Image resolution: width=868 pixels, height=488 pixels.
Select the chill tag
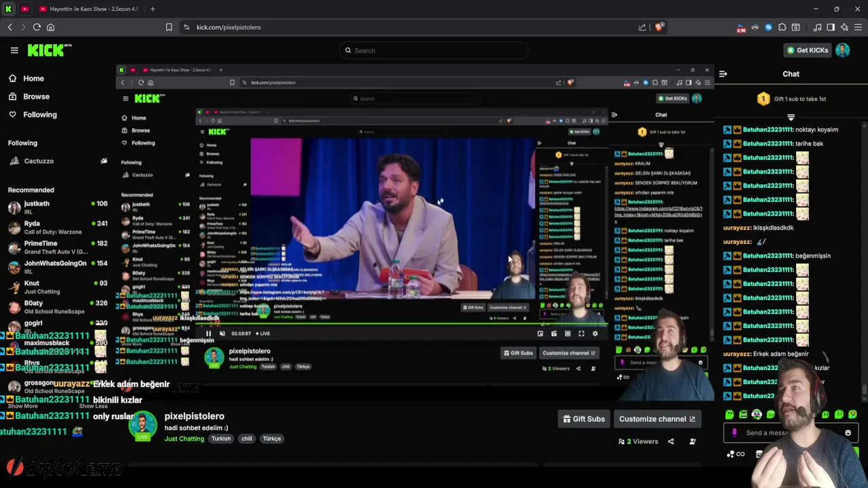[247, 439]
